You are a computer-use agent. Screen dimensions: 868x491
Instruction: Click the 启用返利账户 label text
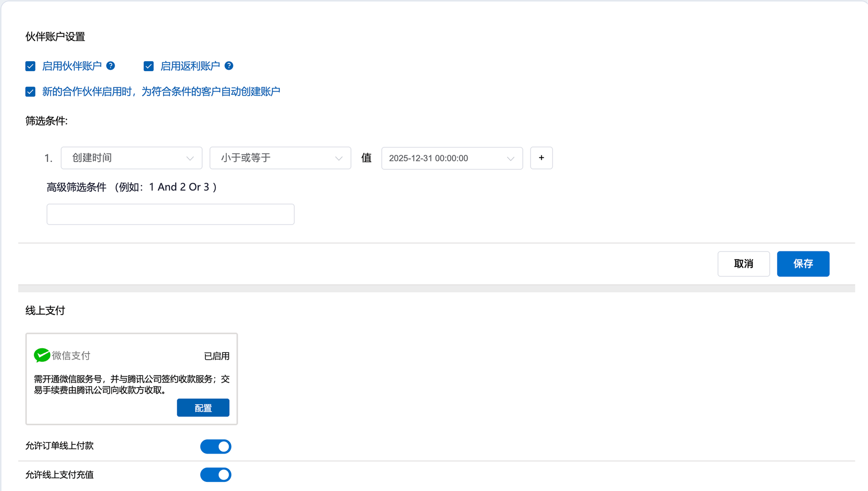(190, 66)
